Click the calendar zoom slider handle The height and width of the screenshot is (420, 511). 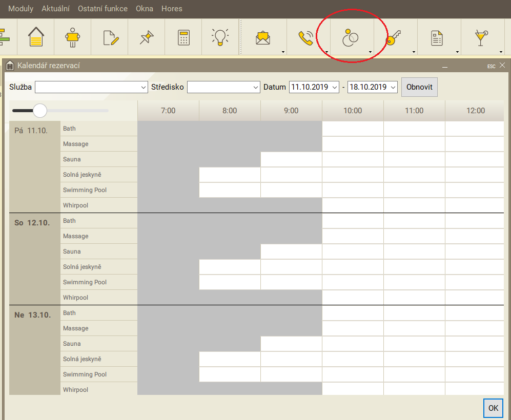click(x=39, y=111)
